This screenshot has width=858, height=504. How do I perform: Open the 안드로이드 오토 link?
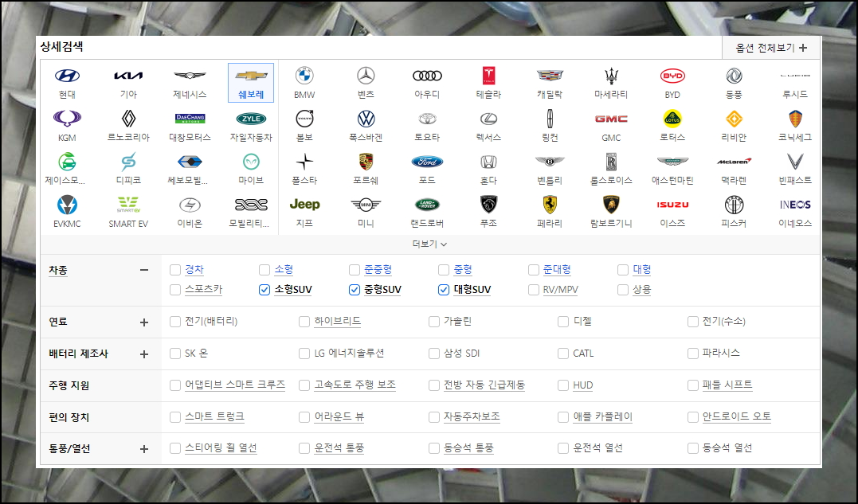[737, 416]
